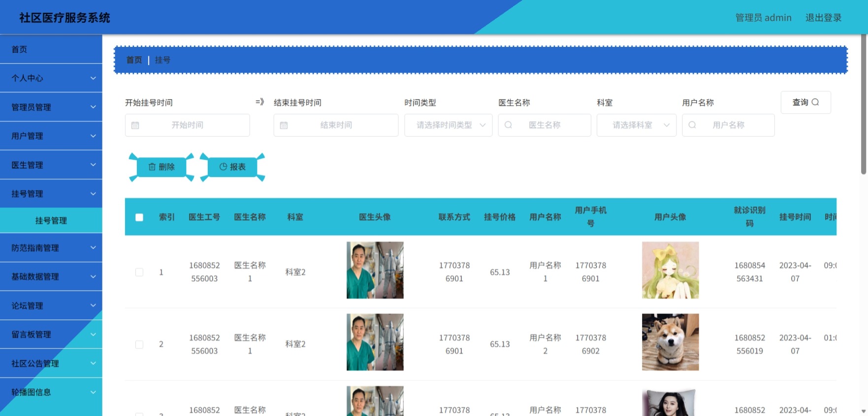Open the 首页 sidebar menu item
Screen dimensions: 868x416
pyautogui.click(x=51, y=49)
